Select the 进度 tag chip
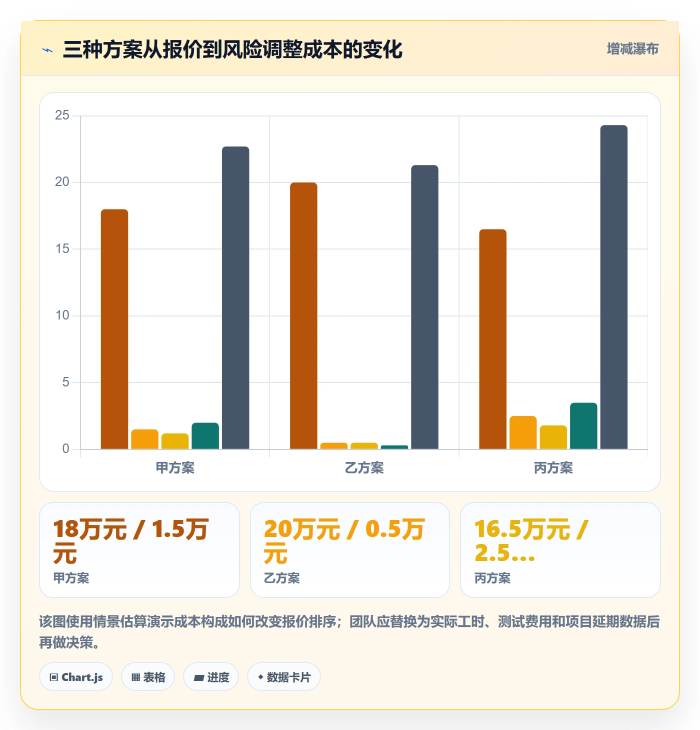 click(x=211, y=677)
